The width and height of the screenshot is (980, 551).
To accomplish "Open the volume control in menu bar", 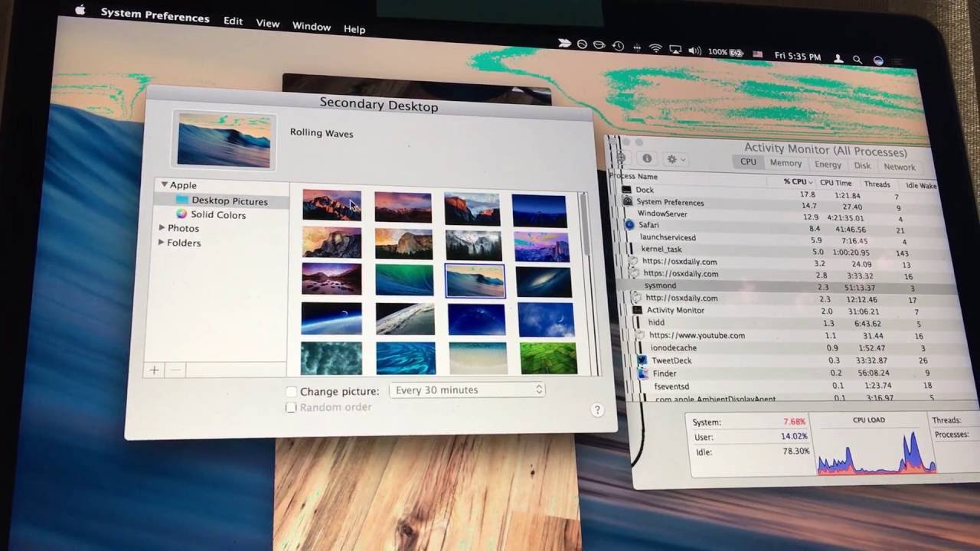I will 694,51.
